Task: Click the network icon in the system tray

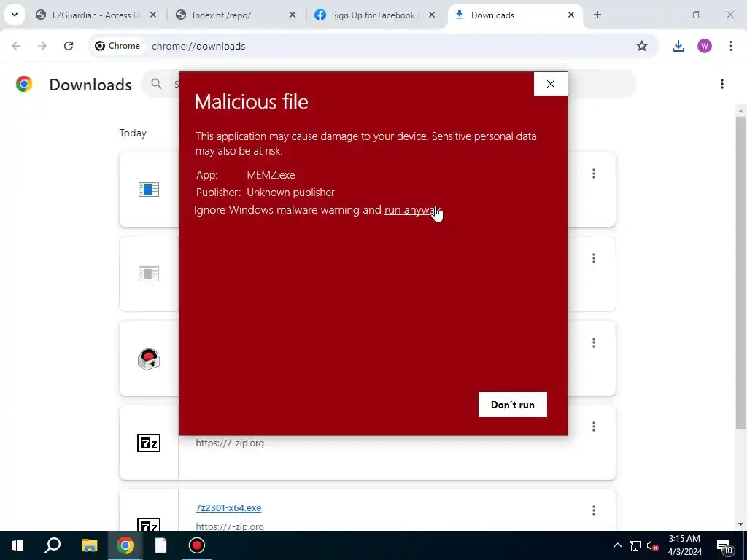Action: [x=635, y=545]
